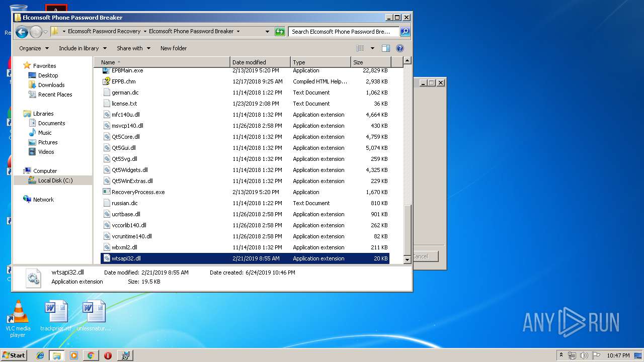Refresh the folder with the green arrows button
This screenshot has width=644, height=362.
pos(280,32)
